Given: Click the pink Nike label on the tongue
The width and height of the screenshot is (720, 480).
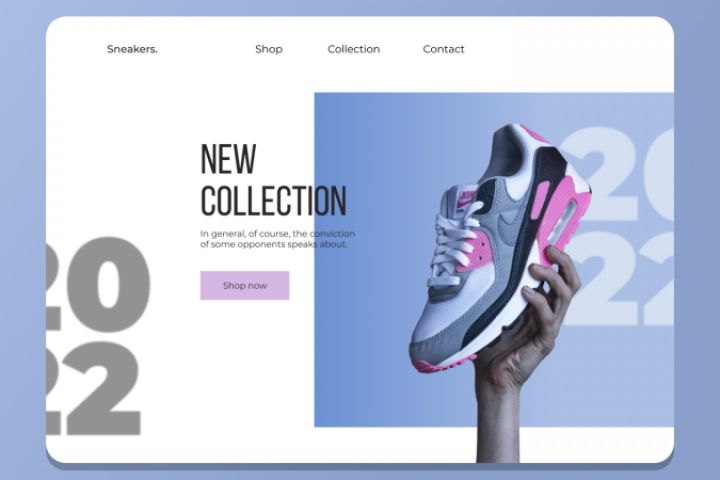Looking at the screenshot, I should tap(467, 198).
